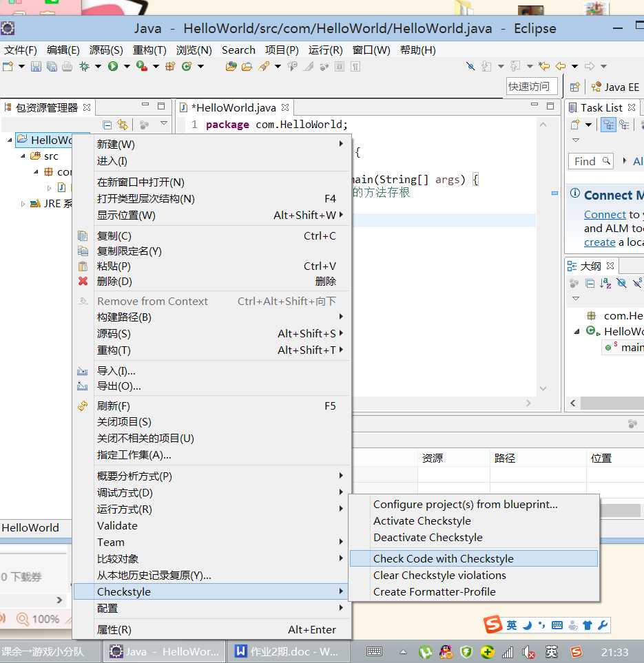Viewport: 644px width, 663px height.
Task: Select Check Code with Checkstyle
Action: [473, 558]
